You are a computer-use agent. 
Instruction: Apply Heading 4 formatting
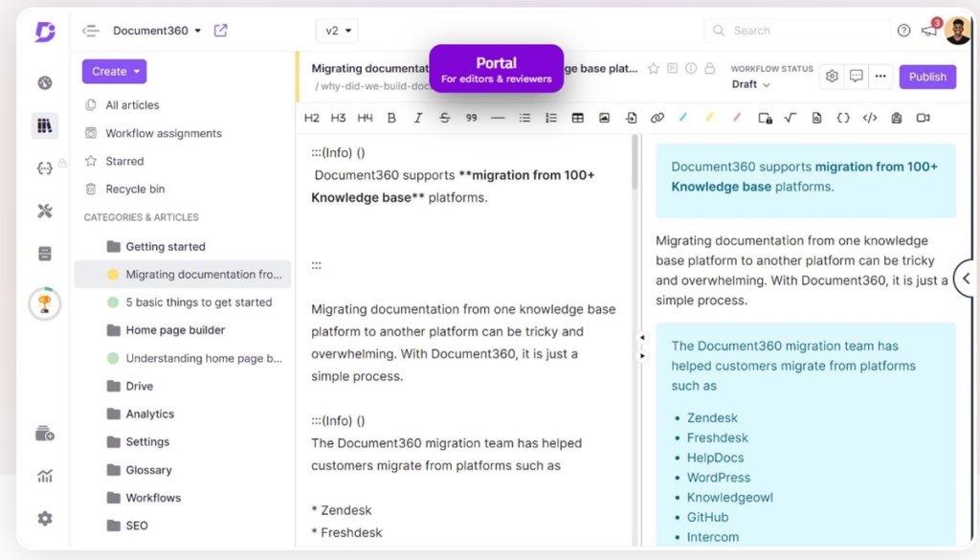coord(365,118)
